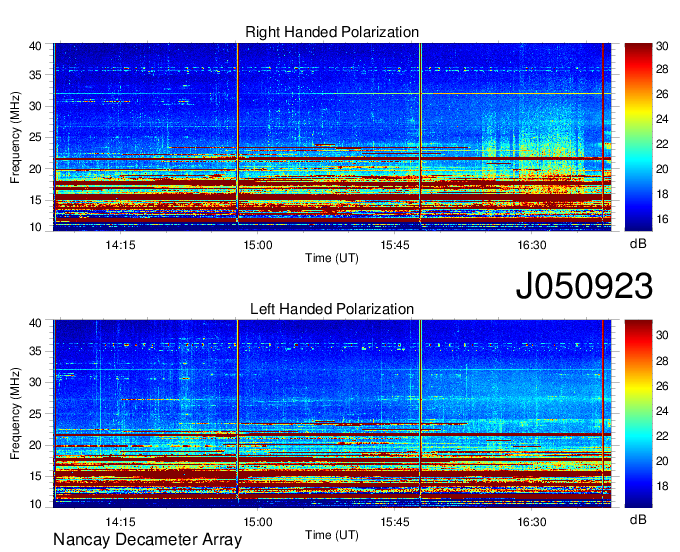Click the Right Handed Polarization plot title
This screenshot has width=680, height=552.
(x=332, y=32)
